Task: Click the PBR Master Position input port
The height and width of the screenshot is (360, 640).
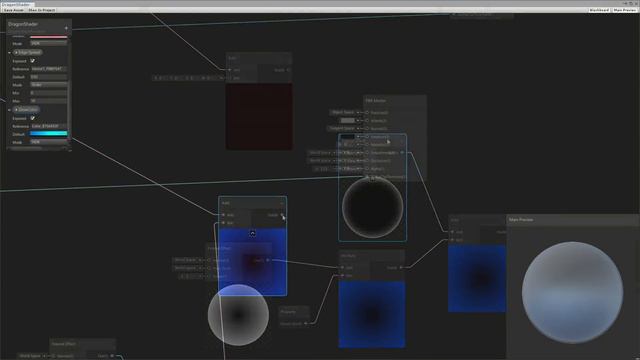Action: (x=367, y=112)
